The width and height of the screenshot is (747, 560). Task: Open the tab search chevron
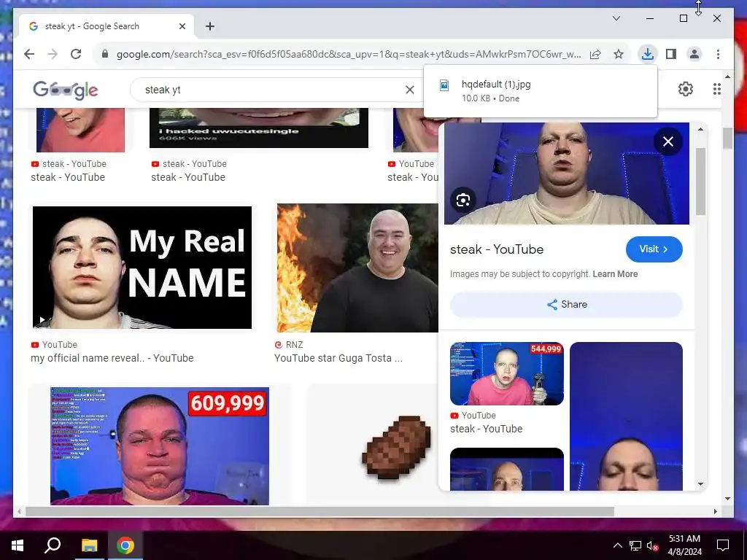(x=616, y=18)
